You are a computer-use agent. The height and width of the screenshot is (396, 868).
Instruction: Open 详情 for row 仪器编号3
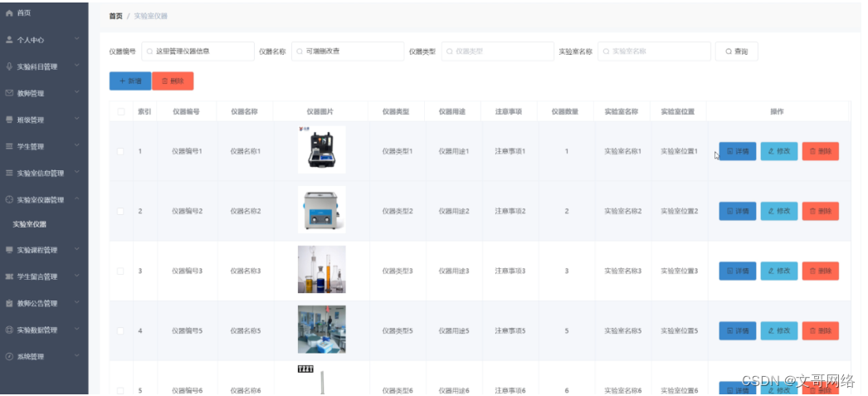738,271
